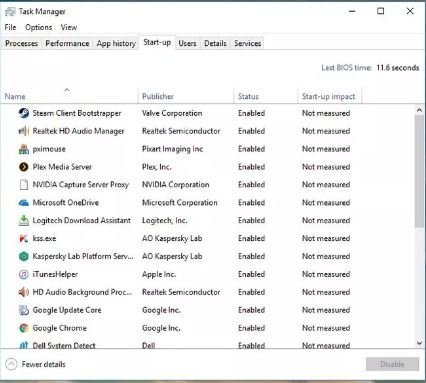The width and height of the screenshot is (426, 383).
Task: Click the pximouse icon
Action: (24, 149)
